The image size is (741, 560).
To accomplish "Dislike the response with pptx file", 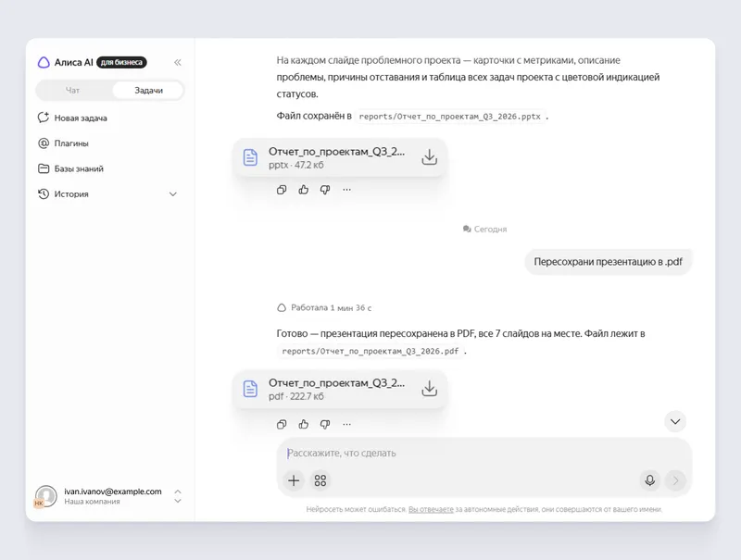I will [325, 190].
